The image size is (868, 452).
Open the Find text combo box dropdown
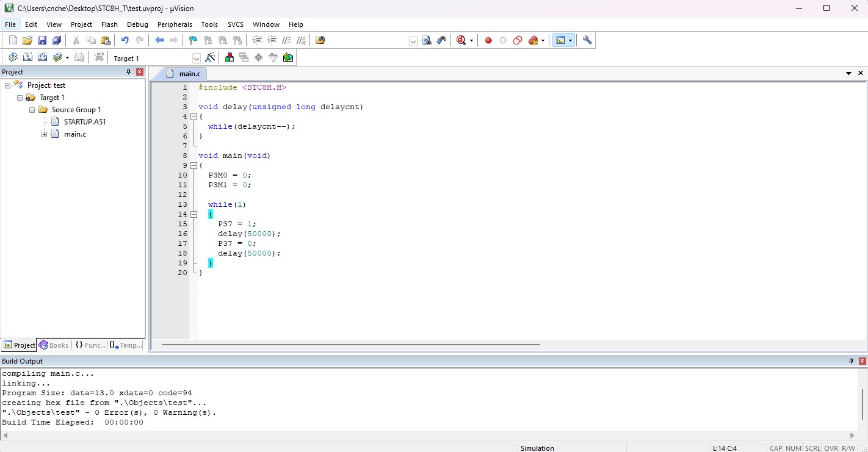413,41
